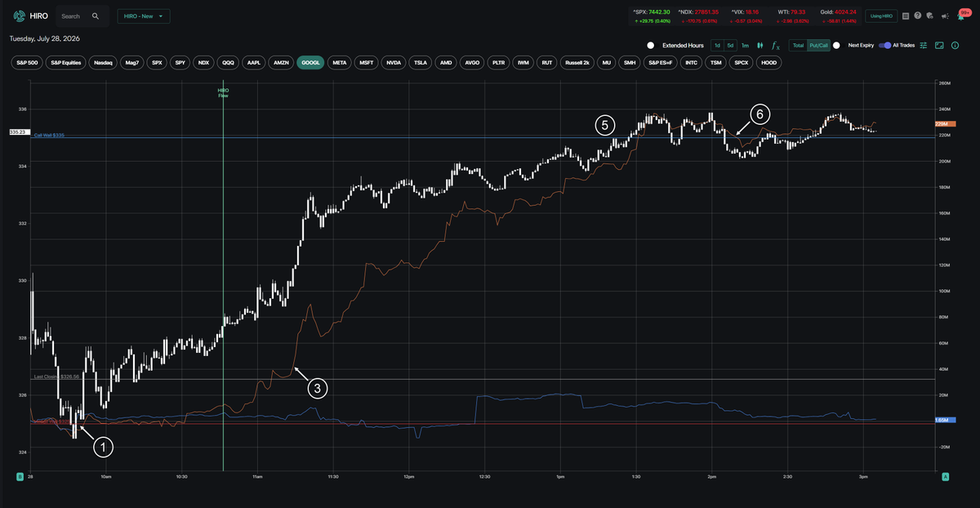Image resolution: width=980 pixels, height=508 pixels.
Task: Select the AMD ticker chip
Action: tap(446, 62)
